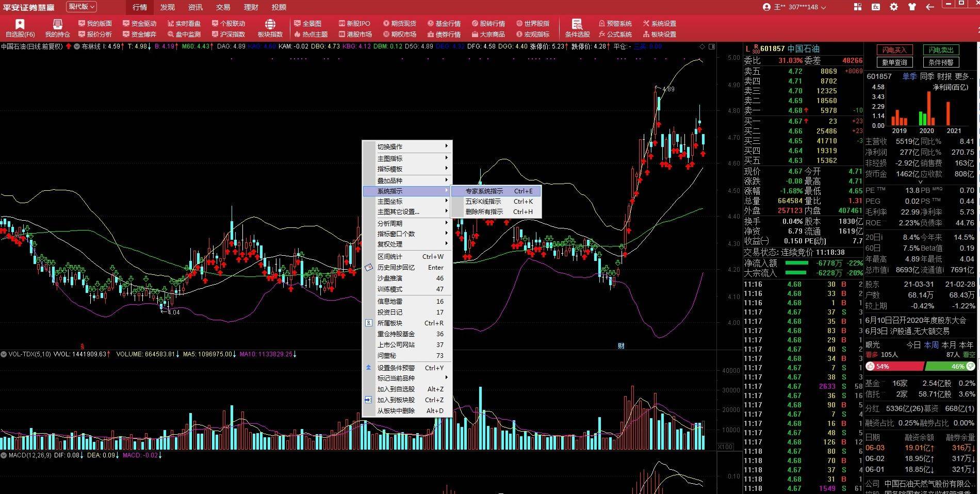
Task: Expand 切换操作 submenu
Action: (x=407, y=146)
